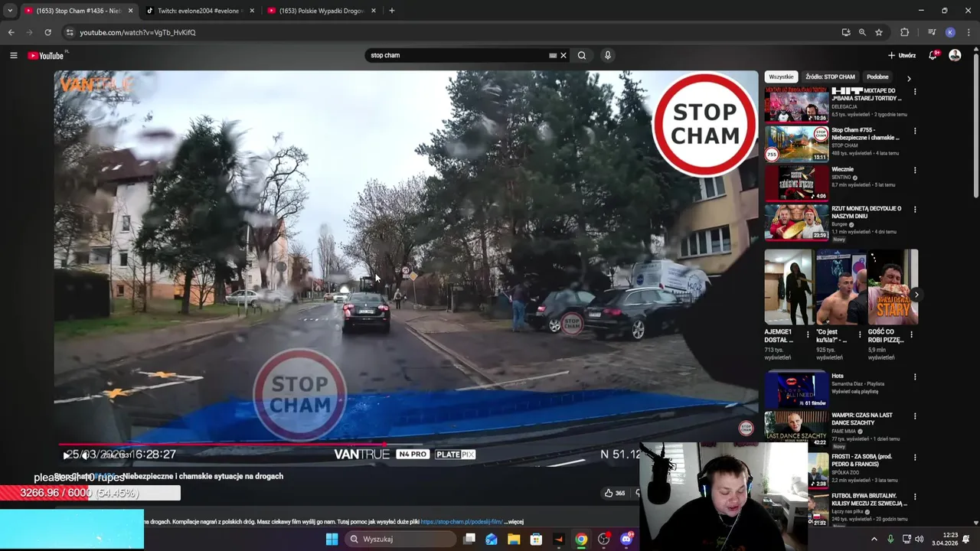Image resolution: width=980 pixels, height=551 pixels.
Task: View site information icon
Action: pyautogui.click(x=69, y=32)
